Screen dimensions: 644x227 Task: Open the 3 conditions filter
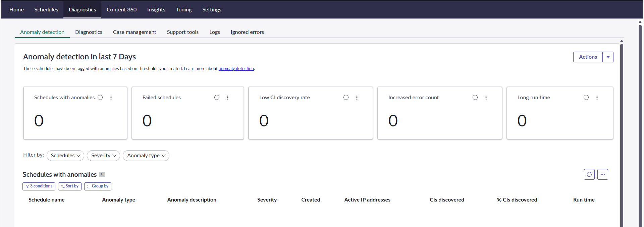coord(39,186)
